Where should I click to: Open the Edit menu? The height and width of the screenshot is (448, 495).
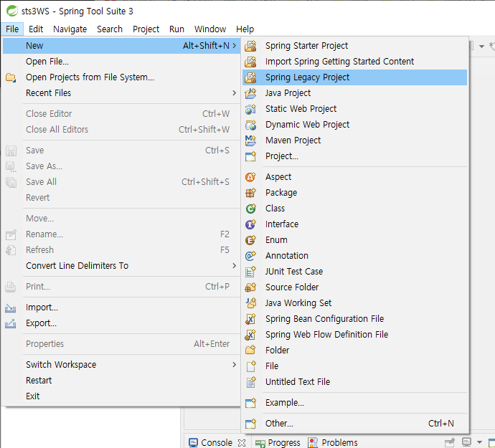(36, 29)
